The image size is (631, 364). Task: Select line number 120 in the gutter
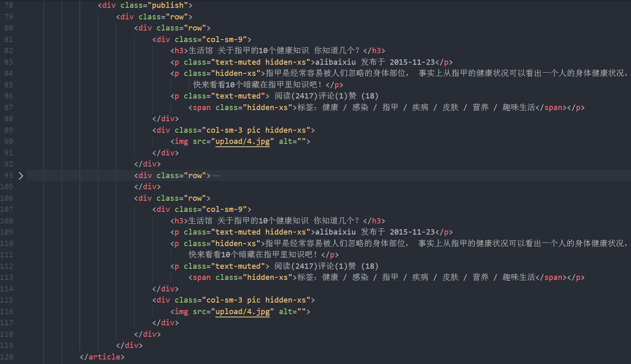(x=7, y=357)
